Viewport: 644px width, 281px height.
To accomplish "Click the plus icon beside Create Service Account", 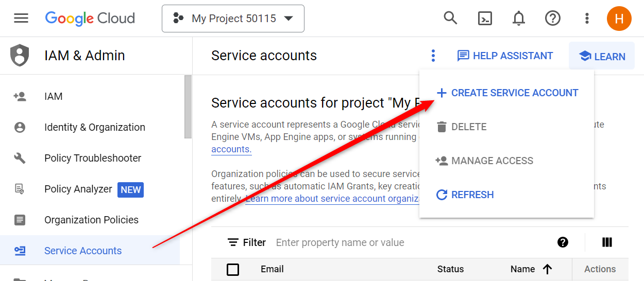I will [x=442, y=93].
